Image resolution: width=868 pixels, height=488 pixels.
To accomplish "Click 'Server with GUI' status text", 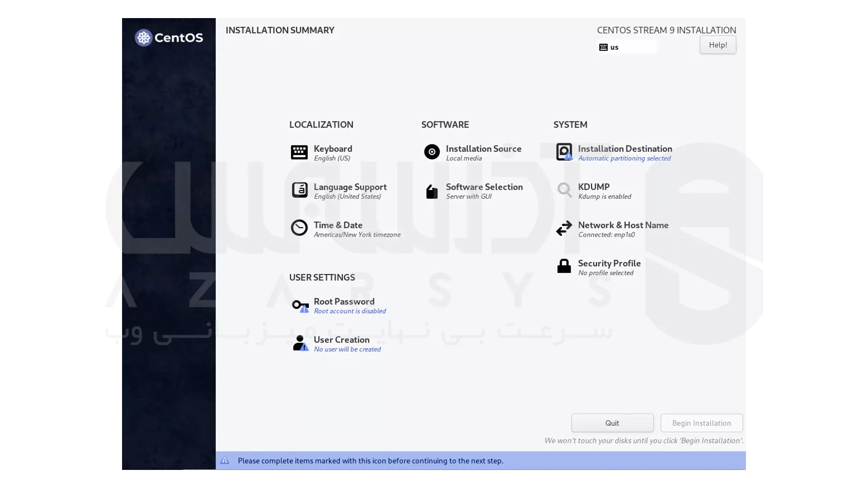I will [468, 197].
